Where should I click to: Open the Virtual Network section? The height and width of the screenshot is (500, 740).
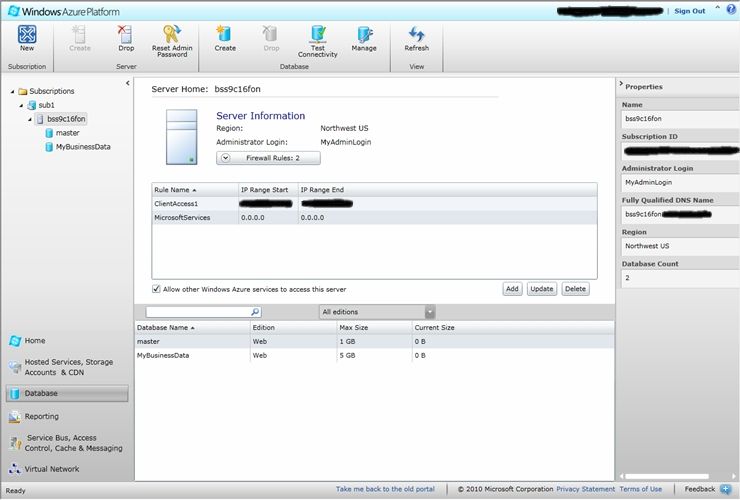tap(52, 469)
